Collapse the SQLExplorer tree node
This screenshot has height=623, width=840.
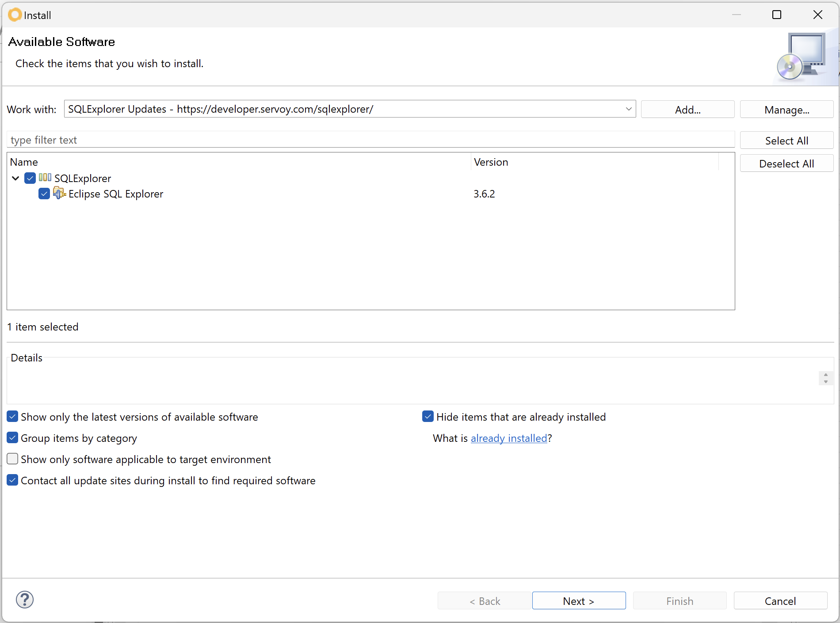click(x=15, y=178)
